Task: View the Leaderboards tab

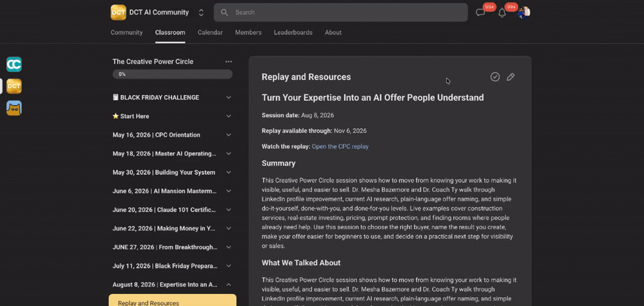Action: pos(293,33)
